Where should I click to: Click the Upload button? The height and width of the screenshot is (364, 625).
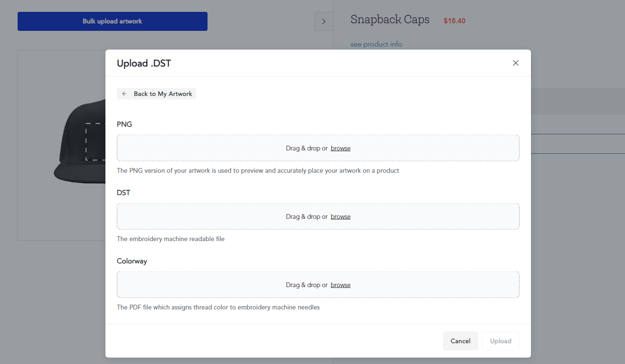click(501, 341)
